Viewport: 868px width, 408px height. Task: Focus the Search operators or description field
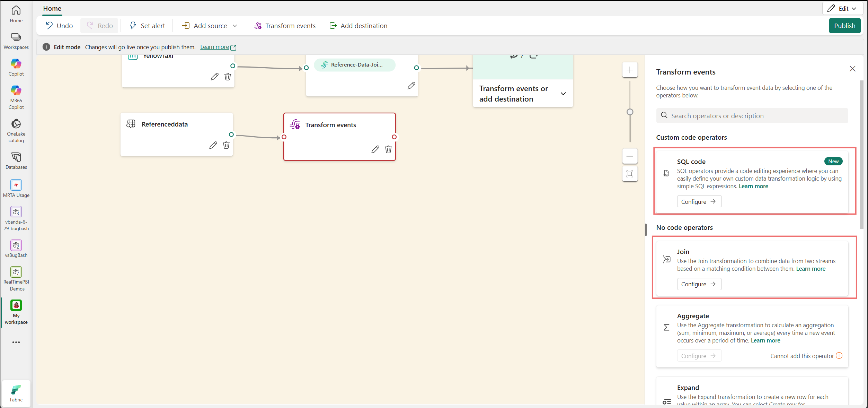pos(752,116)
